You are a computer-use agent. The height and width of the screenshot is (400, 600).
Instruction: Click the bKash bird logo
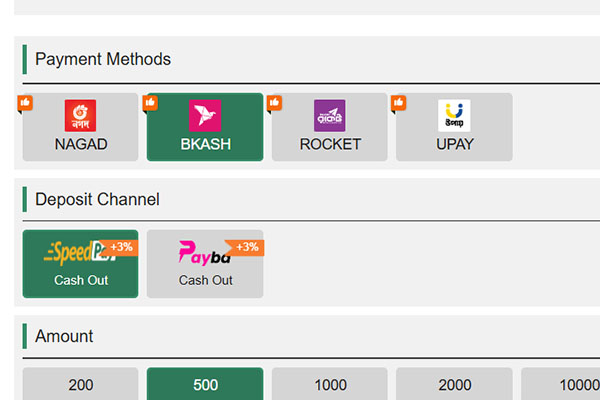[205, 116]
